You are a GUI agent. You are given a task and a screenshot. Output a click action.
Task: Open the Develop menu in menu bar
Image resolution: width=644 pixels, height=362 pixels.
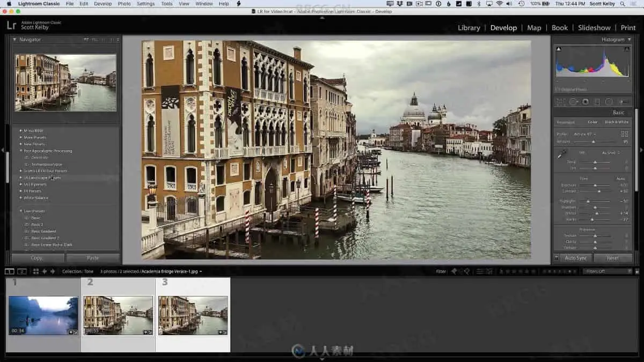(103, 4)
